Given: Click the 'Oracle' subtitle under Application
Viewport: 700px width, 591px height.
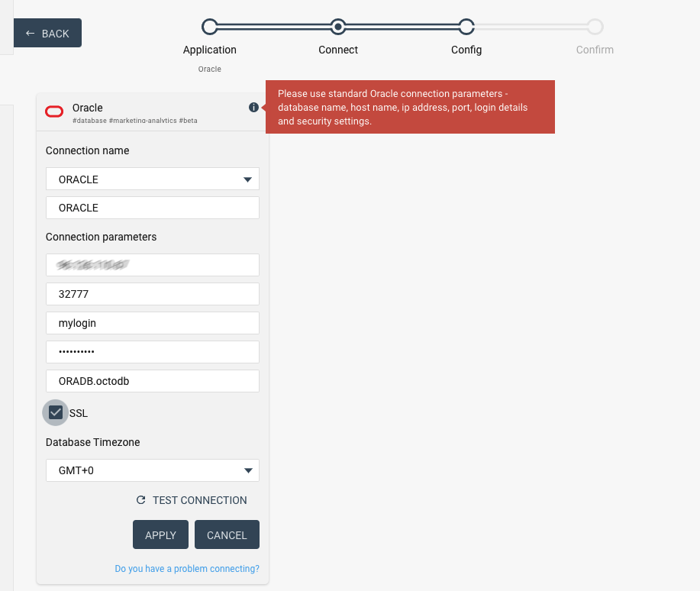Looking at the screenshot, I should click(210, 69).
